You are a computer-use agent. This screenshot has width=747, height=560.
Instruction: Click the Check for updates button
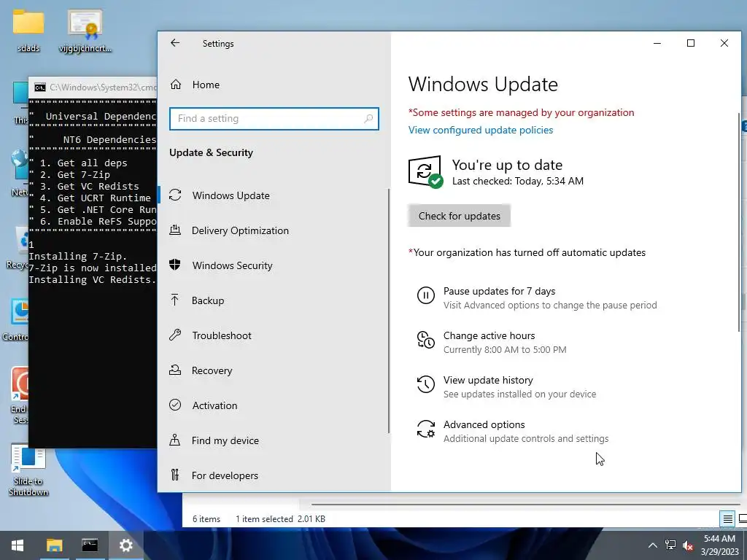click(460, 216)
